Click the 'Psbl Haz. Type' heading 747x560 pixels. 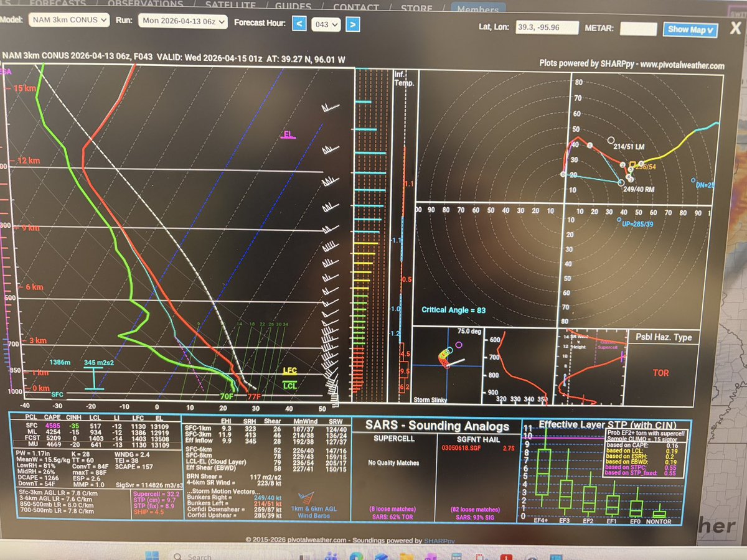(x=662, y=338)
